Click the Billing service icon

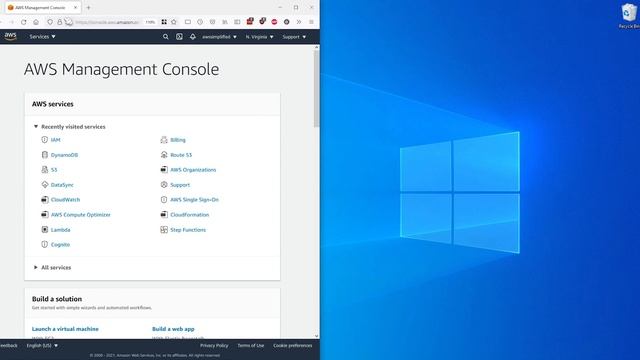[164, 140]
